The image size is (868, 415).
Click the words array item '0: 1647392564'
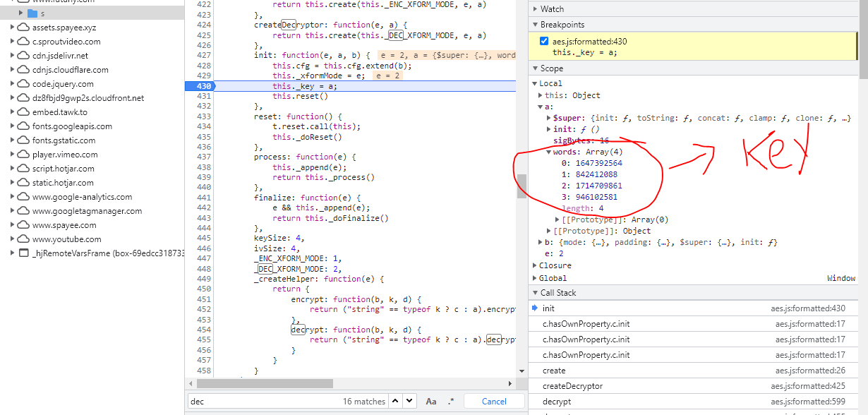[591, 163]
